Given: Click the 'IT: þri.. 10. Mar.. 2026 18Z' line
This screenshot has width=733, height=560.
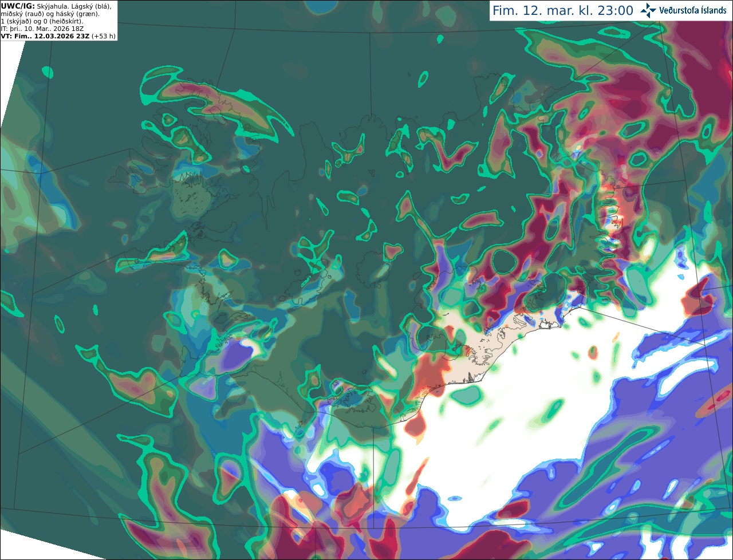Looking at the screenshot, I should pyautogui.click(x=42, y=29).
